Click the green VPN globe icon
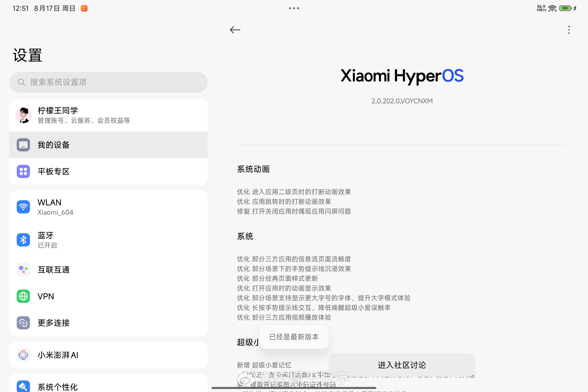Image resolution: width=588 pixels, height=392 pixels. coord(23,296)
